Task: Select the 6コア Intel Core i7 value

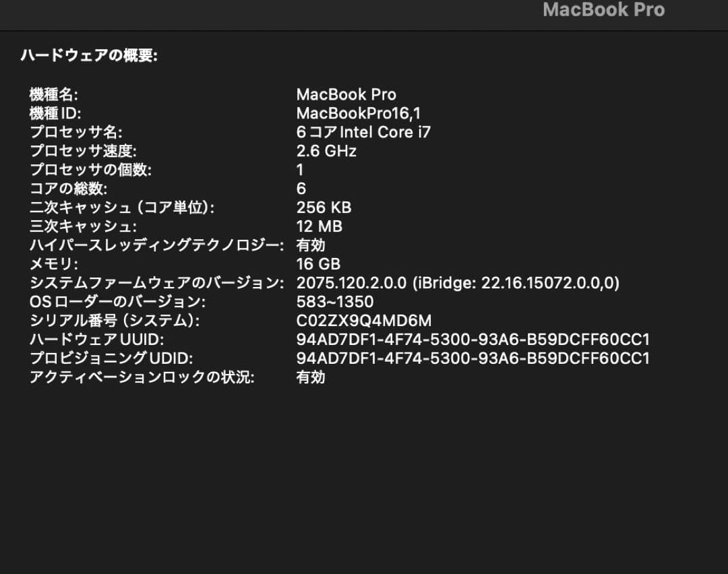Action: point(365,132)
